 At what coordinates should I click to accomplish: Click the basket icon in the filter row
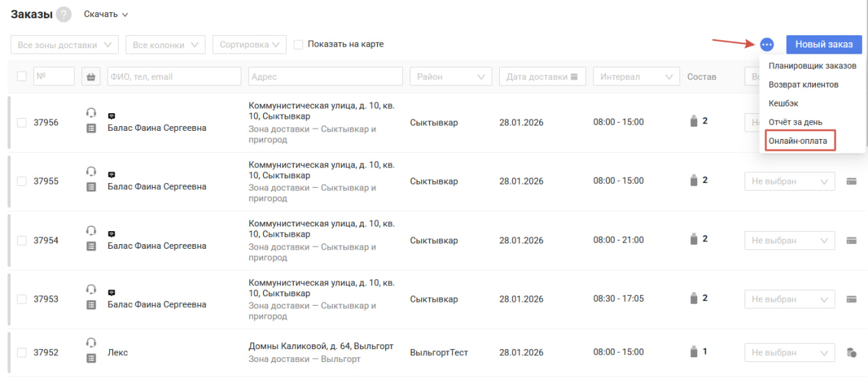point(91,77)
